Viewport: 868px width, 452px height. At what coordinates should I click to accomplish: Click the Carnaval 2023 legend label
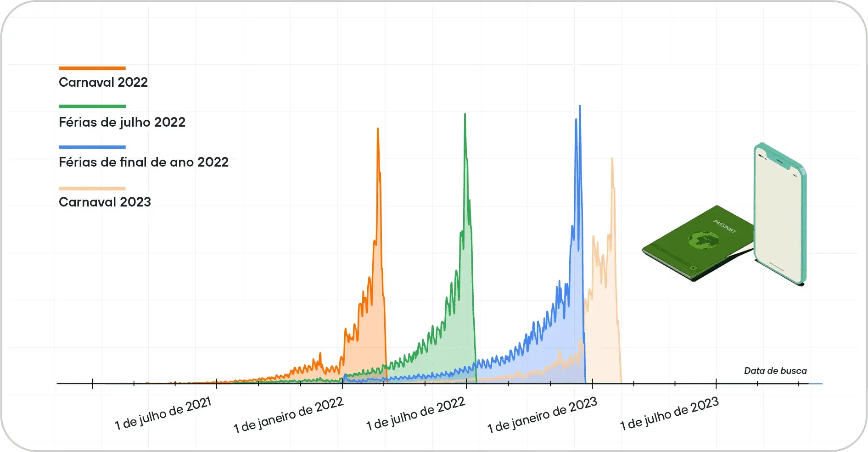pos(105,202)
